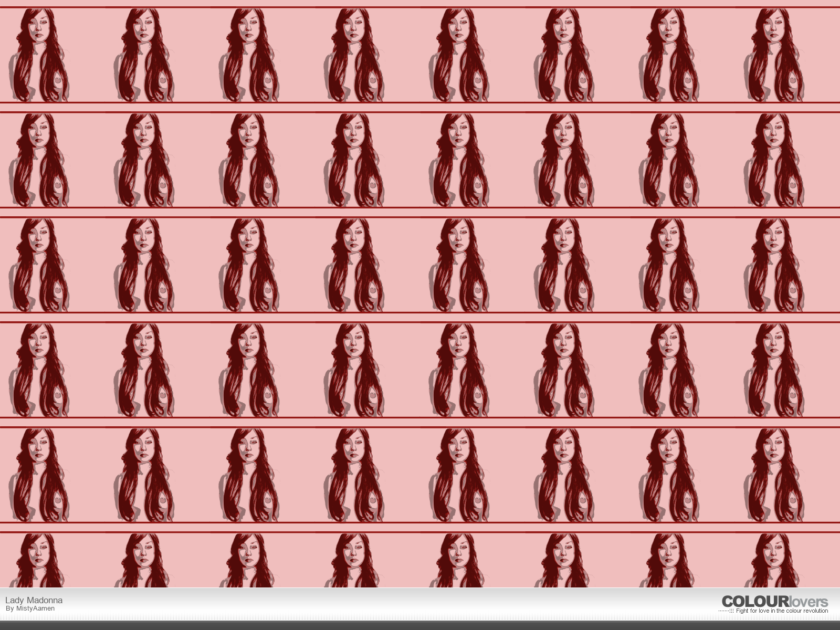Click the sixth portrait in the fifth row
Screen dimensions: 840x630
[x=564, y=475]
